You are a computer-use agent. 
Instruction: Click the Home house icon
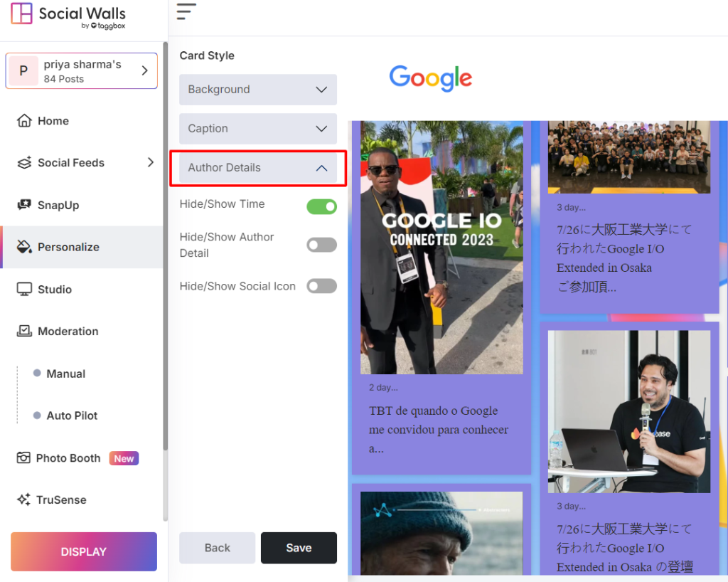point(25,120)
